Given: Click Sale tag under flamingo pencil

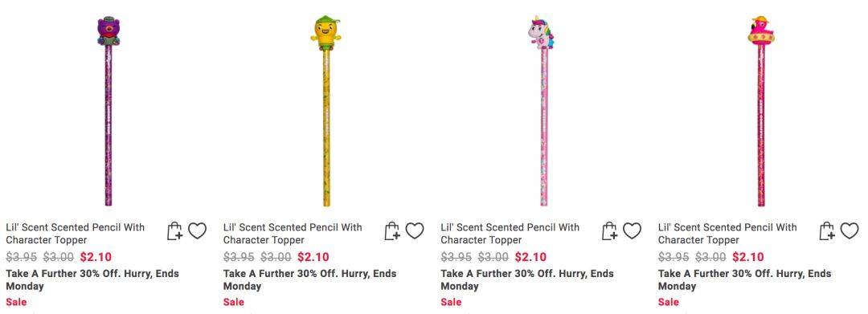Looking at the screenshot, I should (669, 302).
